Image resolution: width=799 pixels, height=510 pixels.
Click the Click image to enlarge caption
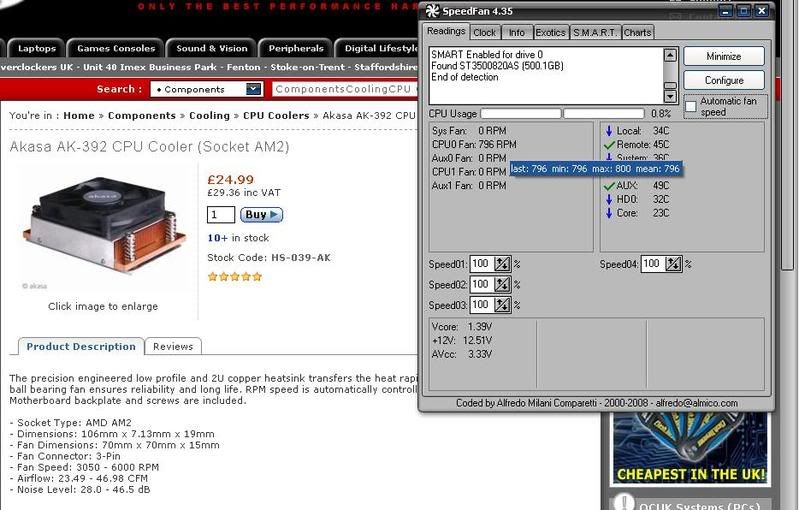[x=103, y=306]
